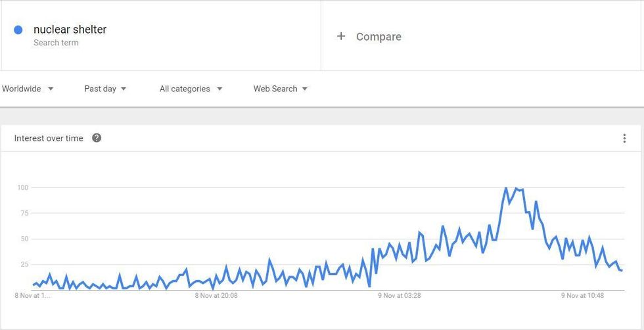Click the 8 Nov at 20:08 axis label
644x330 pixels.
coord(216,295)
